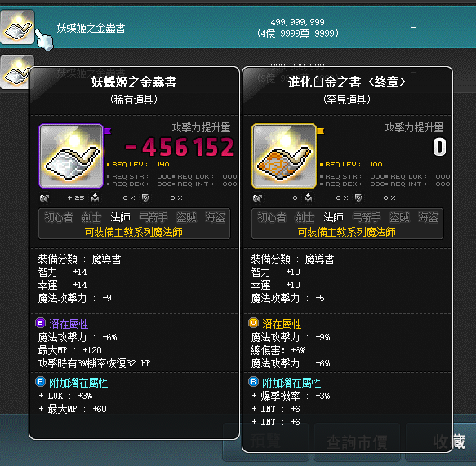This screenshot has height=466, width=476.
Task: Click the 預覽 button
Action: click(x=265, y=442)
